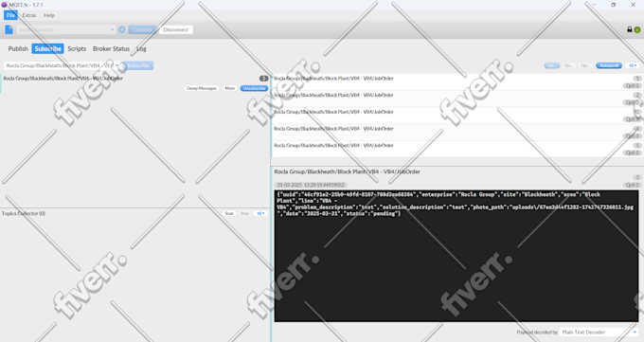Switch to the Log tab
The height and width of the screenshot is (342, 644).
coord(141,48)
